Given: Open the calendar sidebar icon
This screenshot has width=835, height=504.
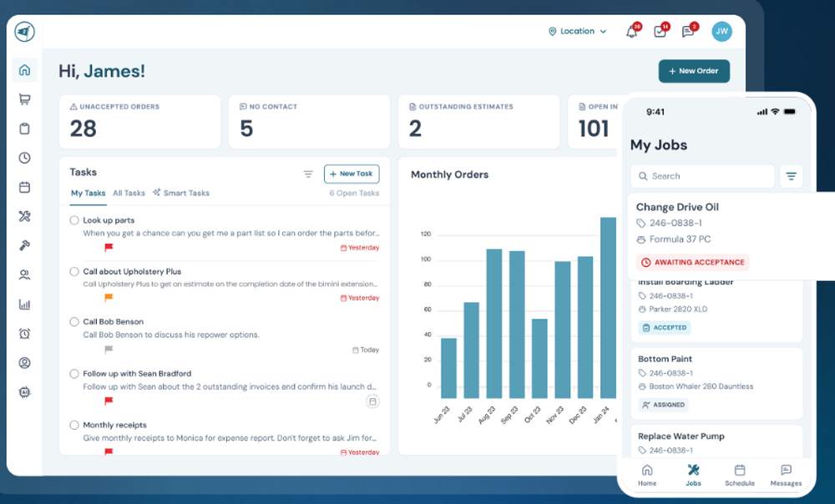Looking at the screenshot, I should [24, 187].
